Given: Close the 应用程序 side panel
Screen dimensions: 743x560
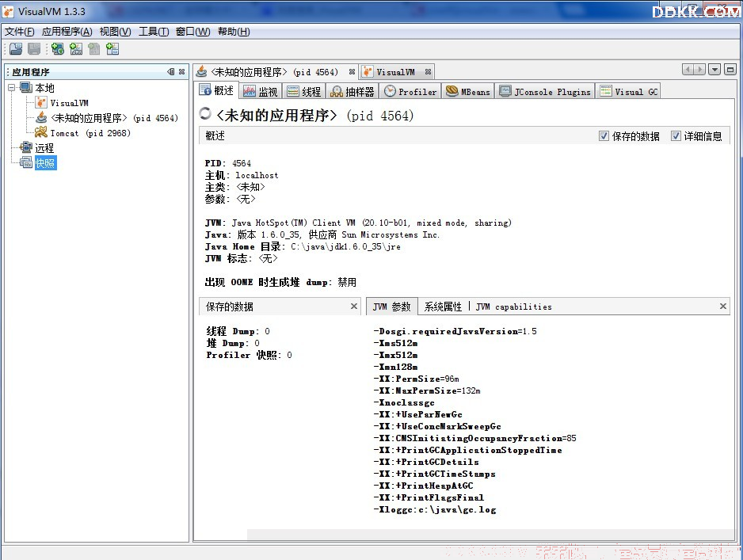Looking at the screenshot, I should tap(181, 71).
